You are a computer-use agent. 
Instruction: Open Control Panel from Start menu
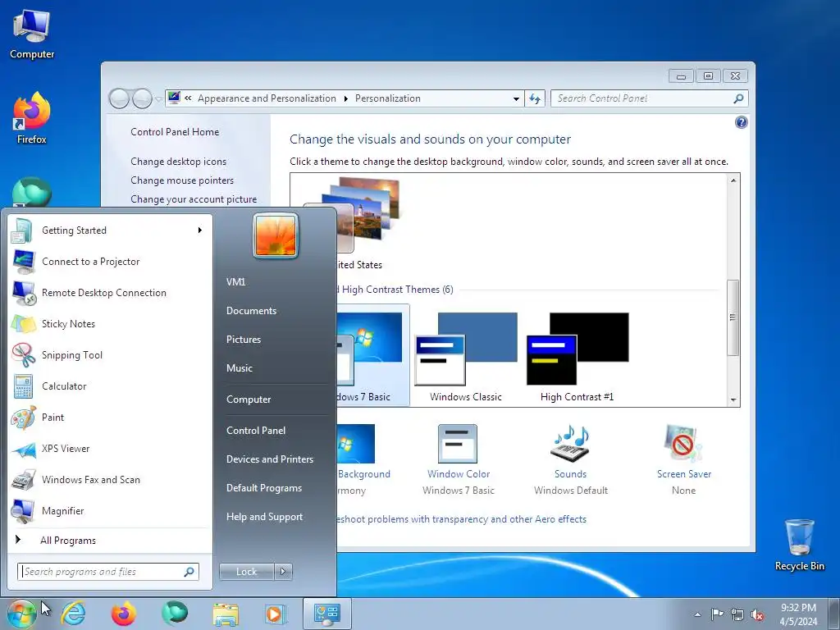(x=256, y=430)
